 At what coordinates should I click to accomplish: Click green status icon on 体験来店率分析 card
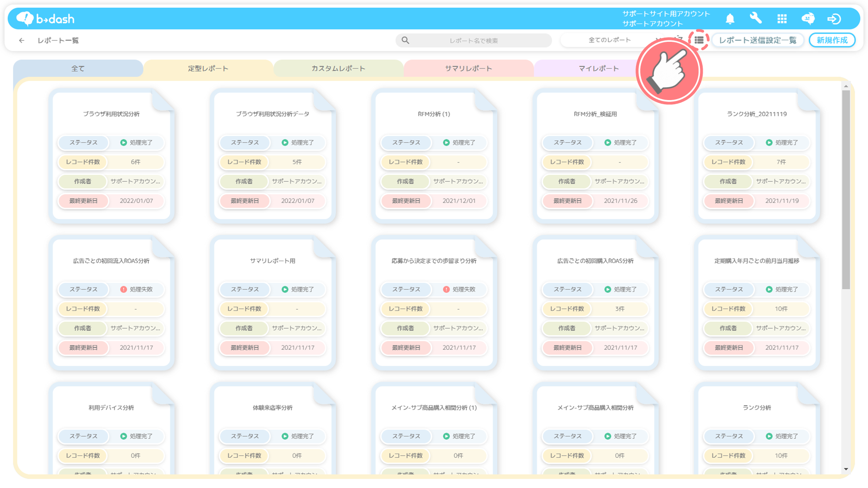285,437
